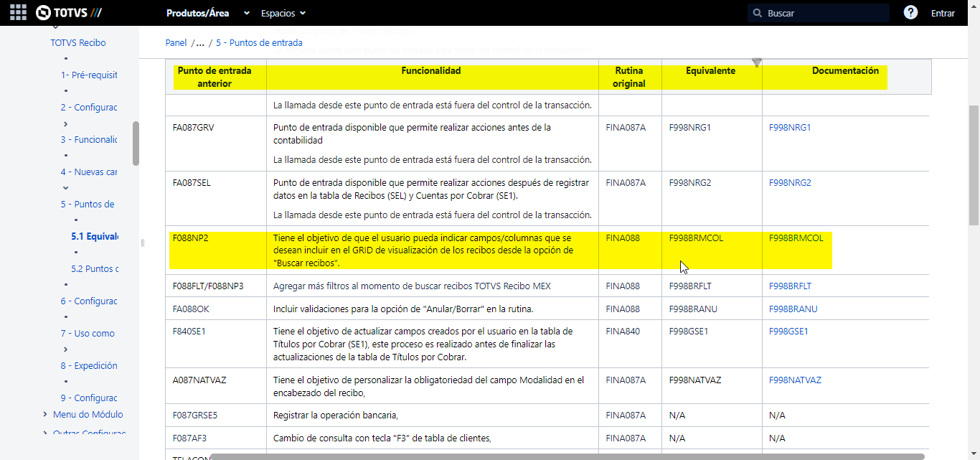Open Menu do Módulo tree item
The image size is (980, 460).
(88, 415)
